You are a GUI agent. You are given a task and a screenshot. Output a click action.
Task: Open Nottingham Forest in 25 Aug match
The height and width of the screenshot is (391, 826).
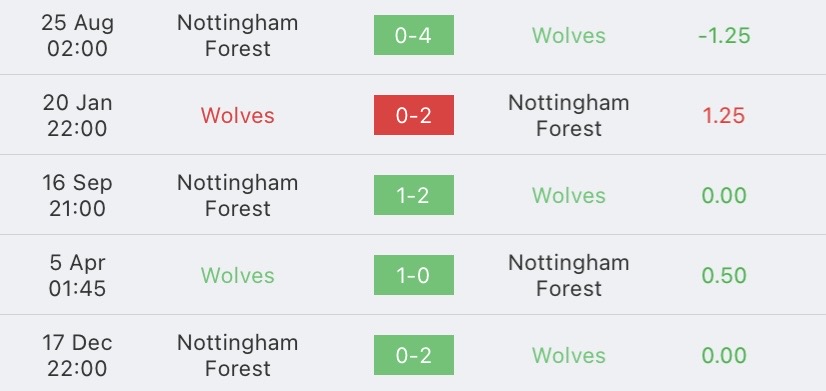[238, 35]
